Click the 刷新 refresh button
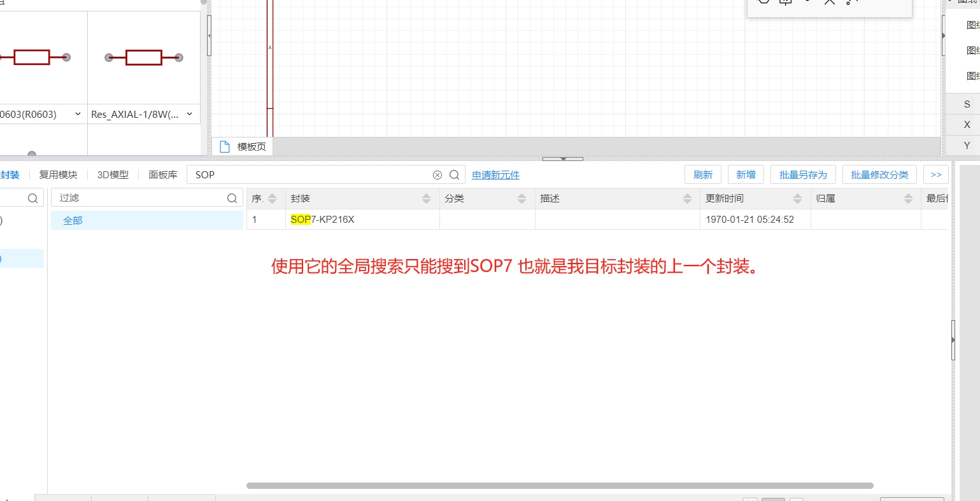The width and height of the screenshot is (980, 501). (x=702, y=174)
